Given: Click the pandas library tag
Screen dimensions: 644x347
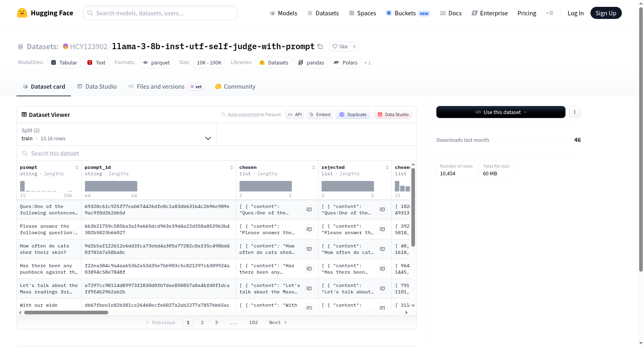Looking at the screenshot, I should (311, 62).
